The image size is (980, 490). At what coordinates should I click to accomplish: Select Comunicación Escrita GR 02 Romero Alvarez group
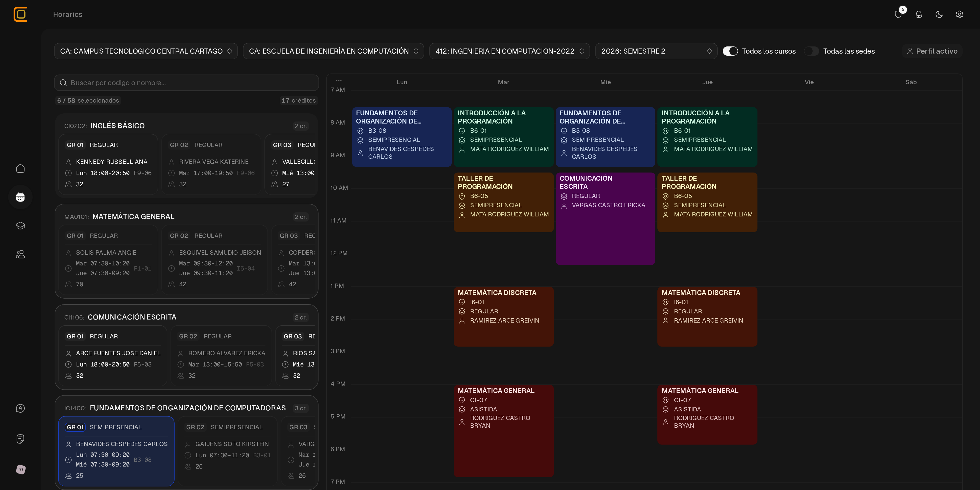coord(222,356)
